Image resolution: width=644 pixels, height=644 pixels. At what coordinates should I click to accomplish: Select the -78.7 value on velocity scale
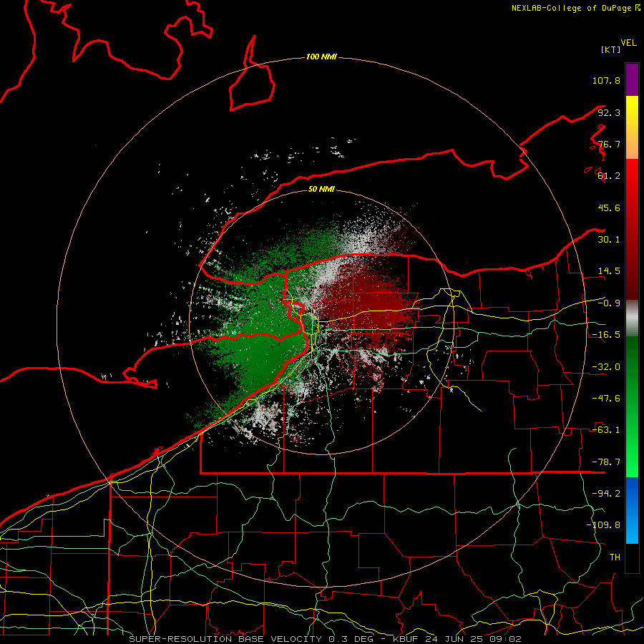[x=606, y=462]
